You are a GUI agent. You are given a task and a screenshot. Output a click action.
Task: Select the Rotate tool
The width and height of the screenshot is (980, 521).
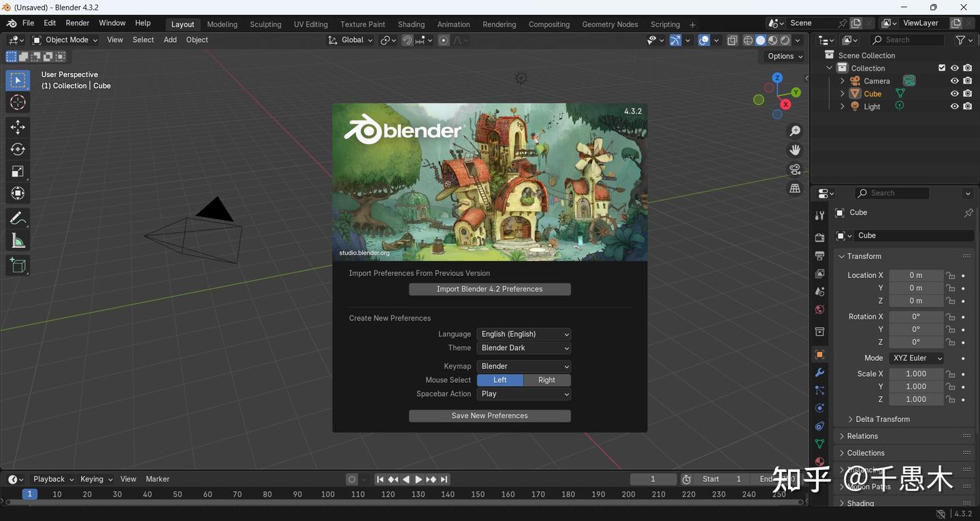[18, 148]
